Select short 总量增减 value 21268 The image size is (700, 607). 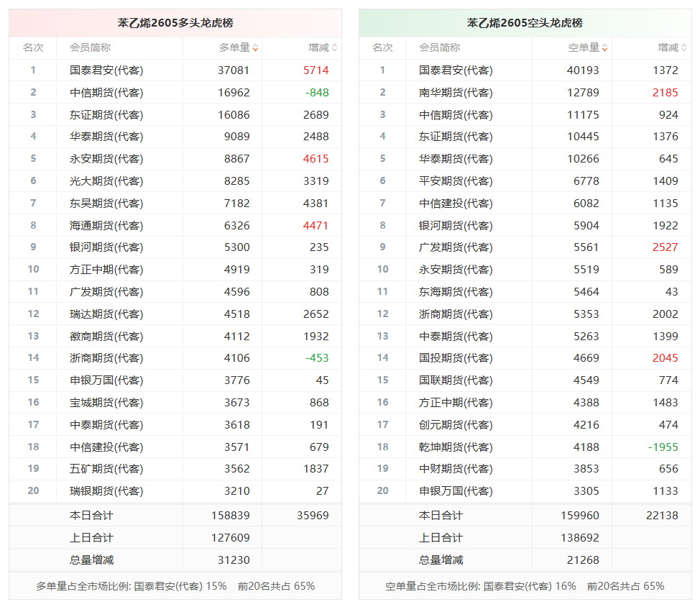click(x=583, y=560)
